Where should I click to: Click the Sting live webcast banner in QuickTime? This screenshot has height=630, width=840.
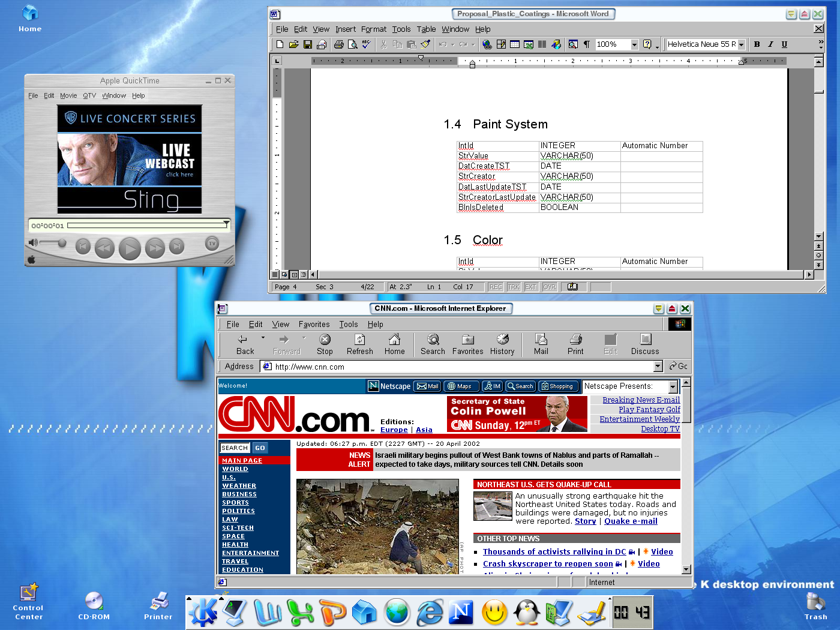tap(130, 160)
